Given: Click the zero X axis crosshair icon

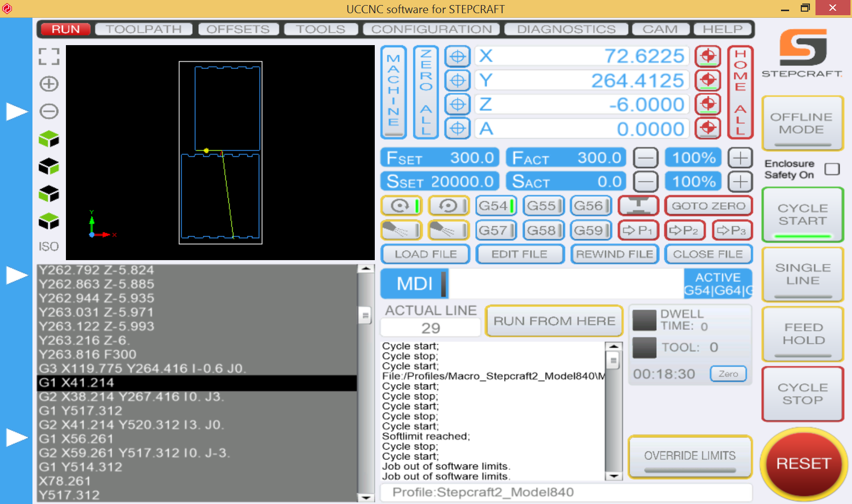Looking at the screenshot, I should pyautogui.click(x=457, y=56).
